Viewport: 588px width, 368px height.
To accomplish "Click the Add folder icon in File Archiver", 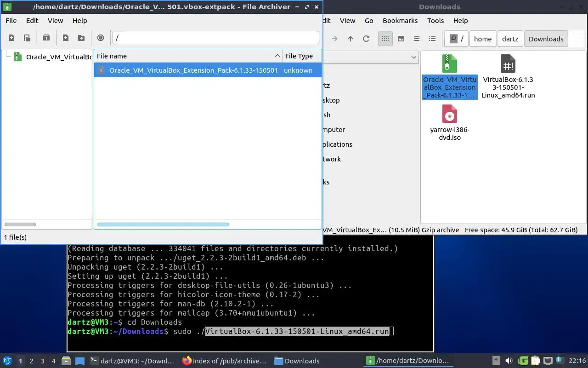I will click(81, 38).
